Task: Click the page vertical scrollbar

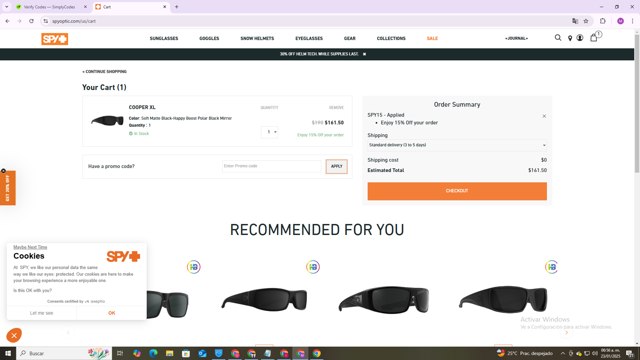Action: 637,104
